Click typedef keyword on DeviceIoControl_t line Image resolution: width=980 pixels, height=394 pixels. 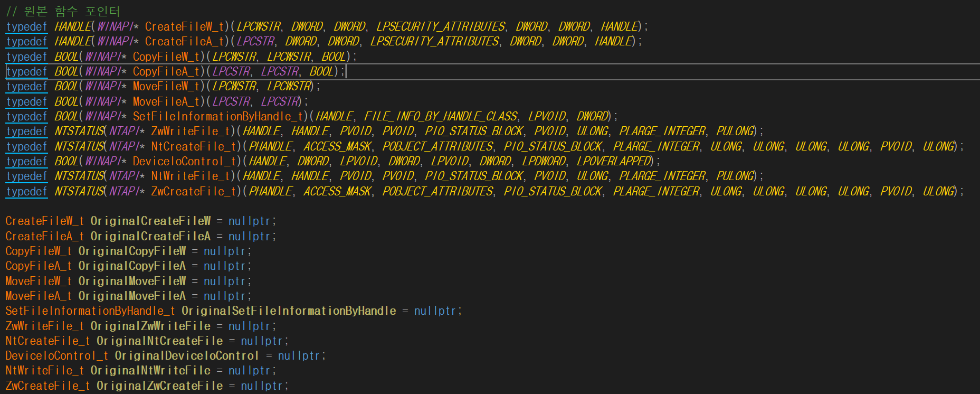tap(26, 161)
